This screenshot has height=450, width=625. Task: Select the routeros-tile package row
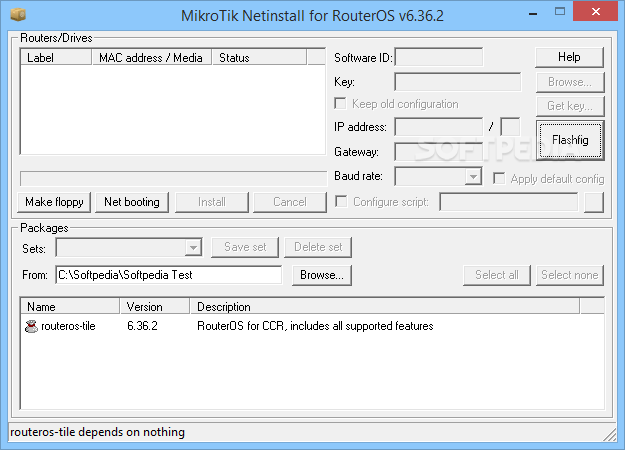tap(312, 326)
